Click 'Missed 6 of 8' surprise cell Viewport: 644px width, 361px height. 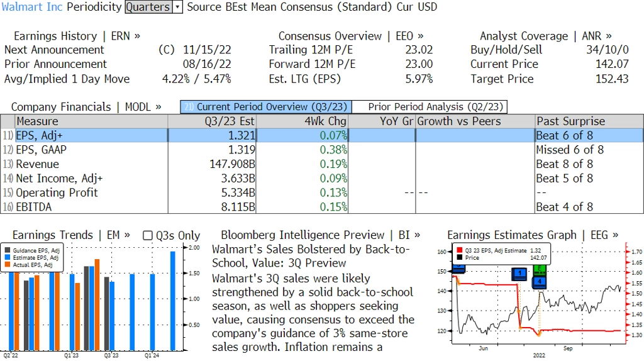point(570,150)
